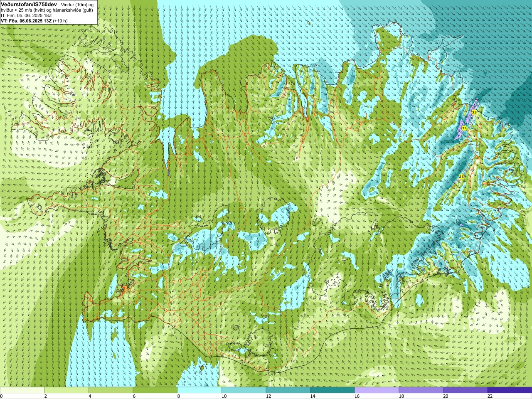Click the legend tick label '2'
Screen dimensions: 532x399
(x=46, y=396)
